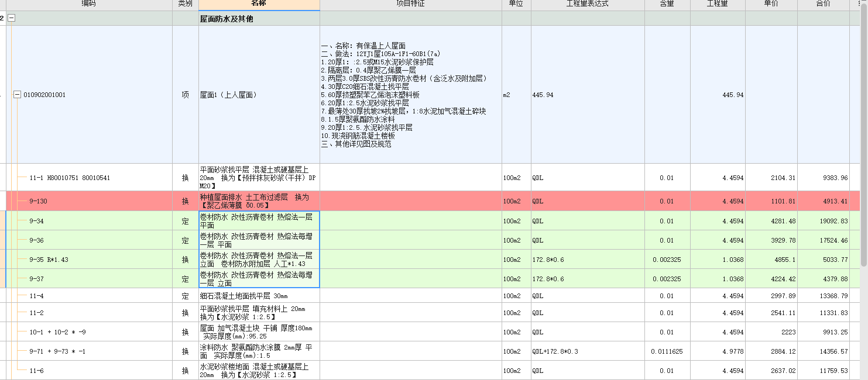Click name cell 卷材防水附加层 人工*1.43
This screenshot has height=380, width=868.
[259, 260]
